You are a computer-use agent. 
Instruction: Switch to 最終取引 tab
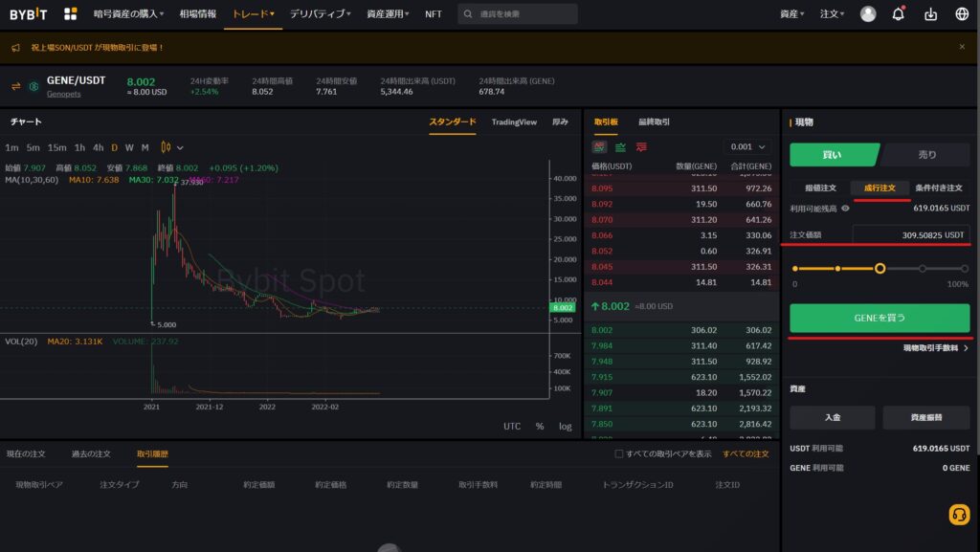click(x=654, y=121)
